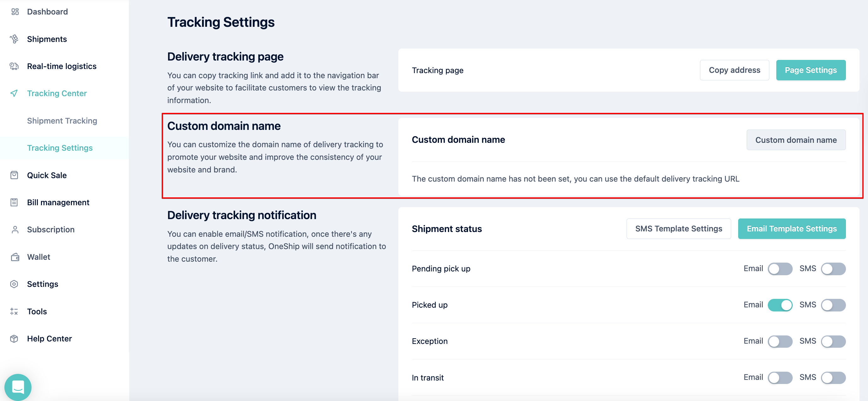The height and width of the screenshot is (401, 868).
Task: Enable Email for Pending pick up
Action: pos(780,269)
